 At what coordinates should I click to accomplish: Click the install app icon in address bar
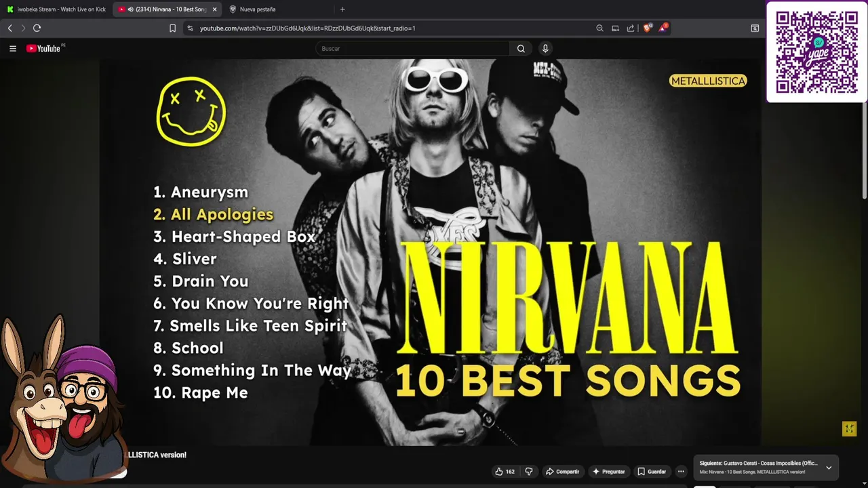click(x=615, y=28)
